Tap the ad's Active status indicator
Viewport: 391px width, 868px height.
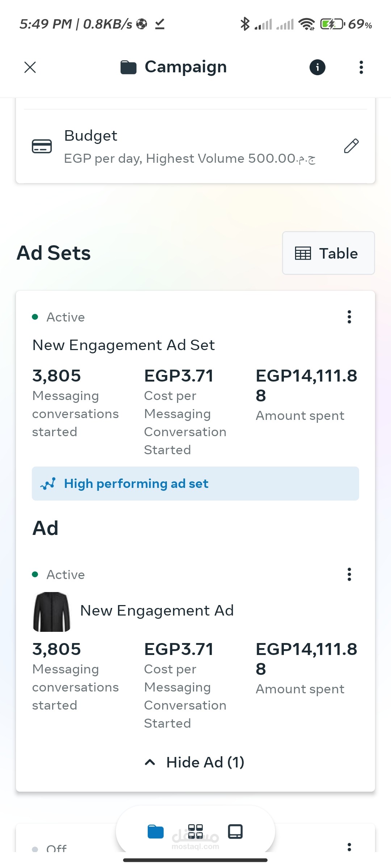[x=59, y=575]
